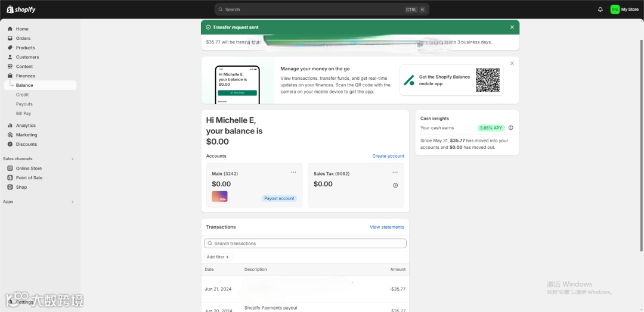The width and height of the screenshot is (644, 312).
Task: Click the Orders inbox icon
Action: [x=10, y=38]
